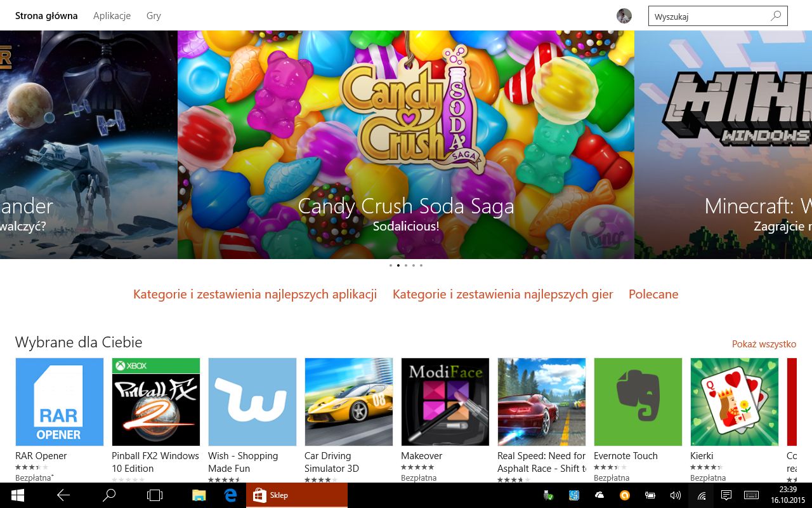
Task: Open the volume speaker tray icon
Action: (x=676, y=495)
